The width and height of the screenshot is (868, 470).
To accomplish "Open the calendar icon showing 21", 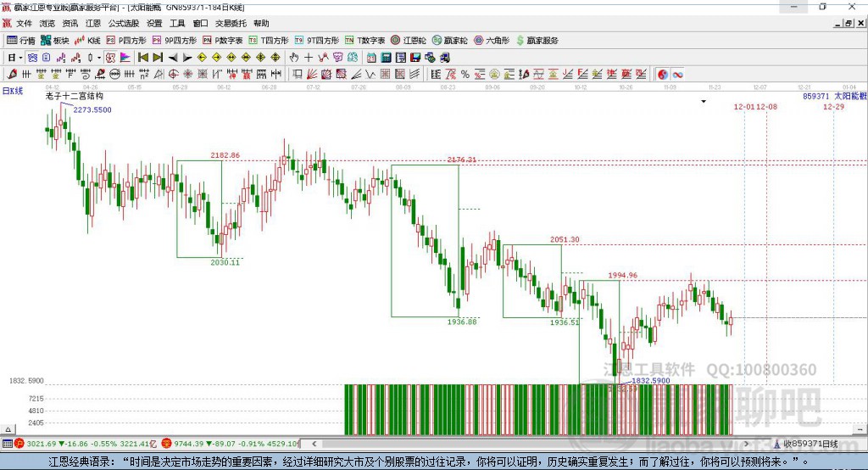I will point(371,57).
